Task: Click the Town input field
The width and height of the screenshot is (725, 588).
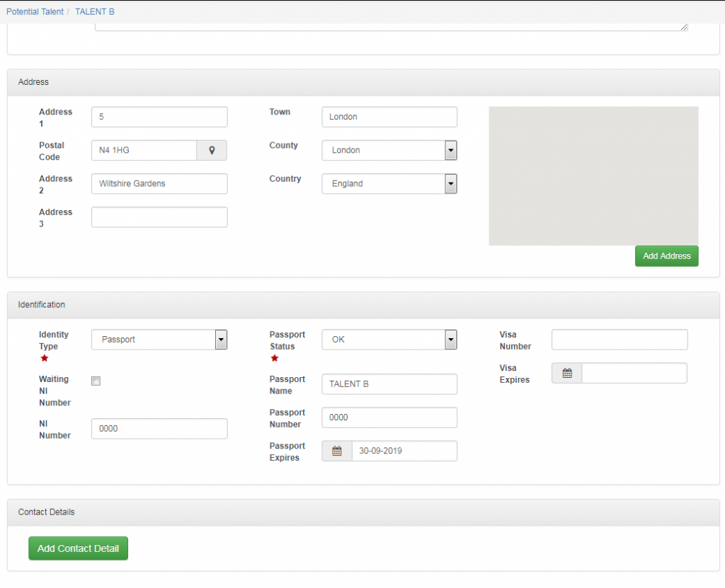Action: tap(389, 117)
